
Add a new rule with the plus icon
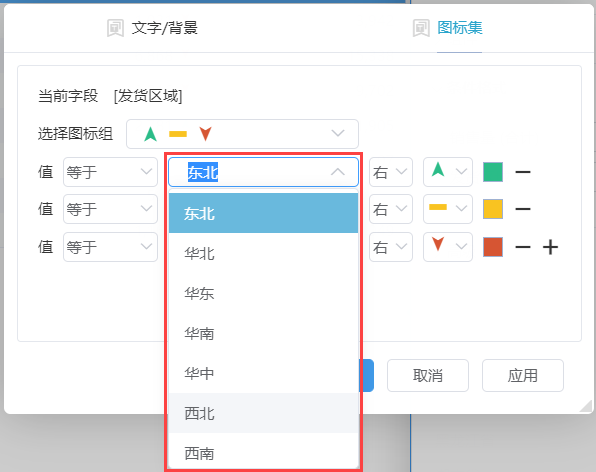550,247
